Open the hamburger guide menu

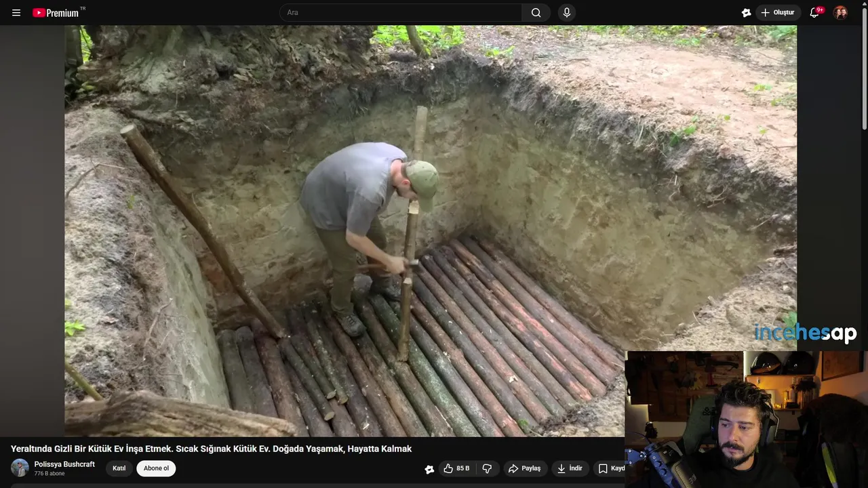[x=16, y=13]
